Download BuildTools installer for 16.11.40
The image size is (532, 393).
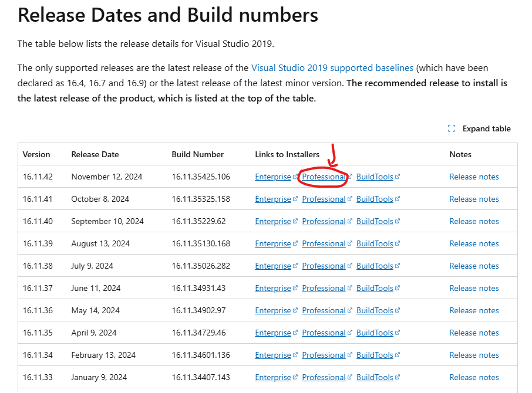pos(375,222)
